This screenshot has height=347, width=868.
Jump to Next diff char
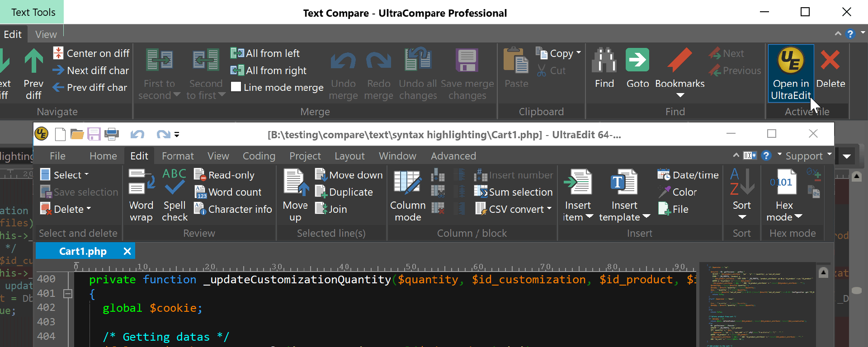[x=91, y=70]
